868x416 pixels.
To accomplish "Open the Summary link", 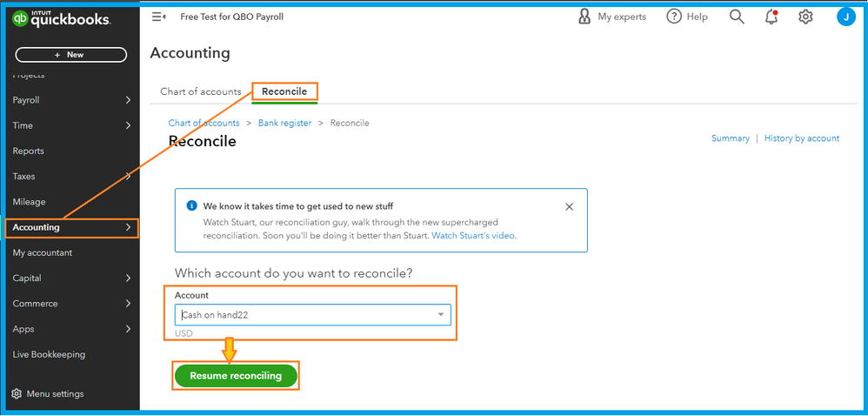I will 731,138.
